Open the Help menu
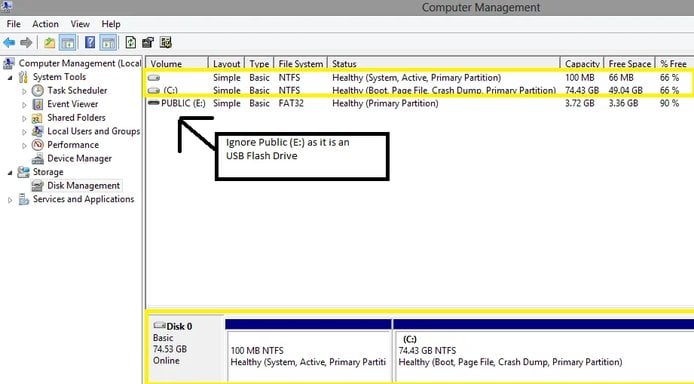The height and width of the screenshot is (384, 694). 111,24
